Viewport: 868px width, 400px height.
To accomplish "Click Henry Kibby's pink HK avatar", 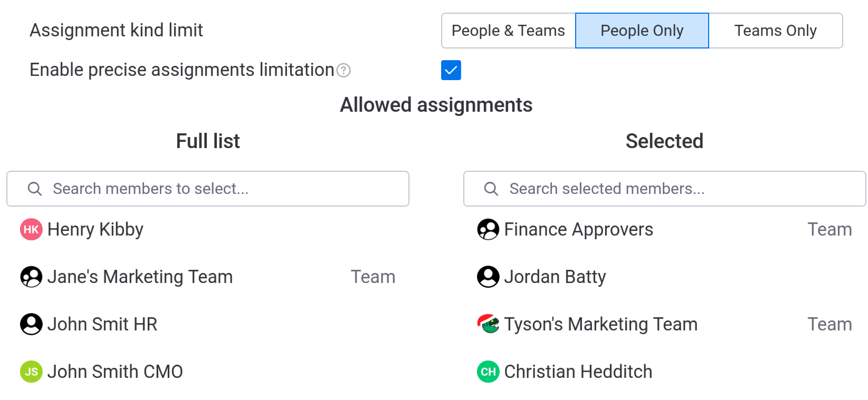I will pos(31,229).
